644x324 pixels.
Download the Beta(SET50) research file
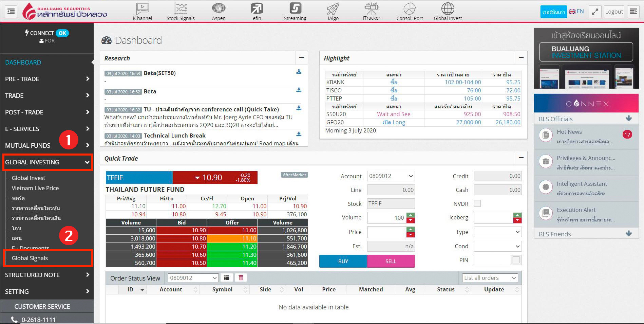299,72
